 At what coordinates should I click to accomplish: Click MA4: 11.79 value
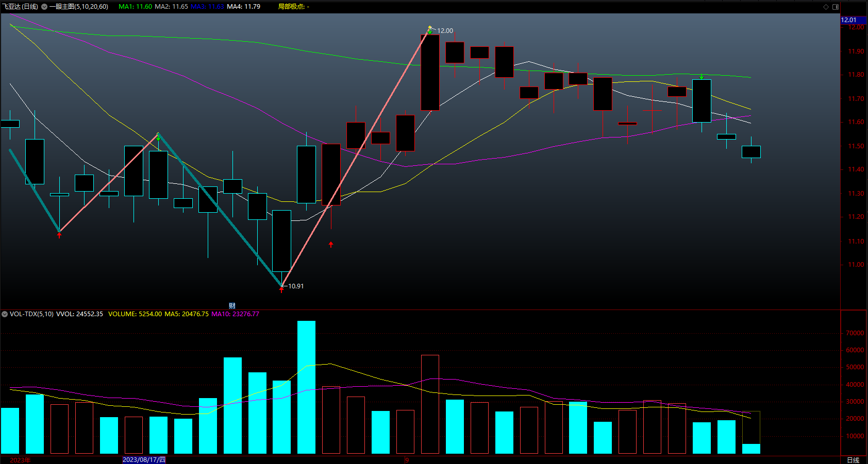coord(243,7)
